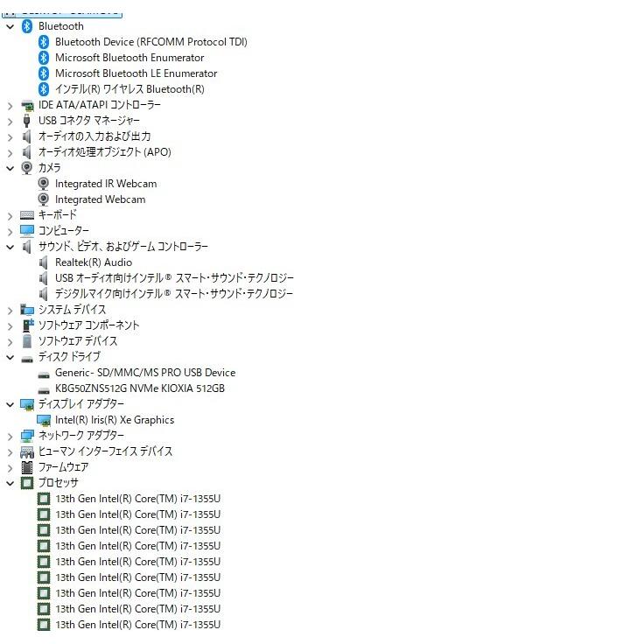This screenshot has height=644, width=644.
Task: Expand ソフトウェア コンポーネント category
Action: tap(10, 326)
